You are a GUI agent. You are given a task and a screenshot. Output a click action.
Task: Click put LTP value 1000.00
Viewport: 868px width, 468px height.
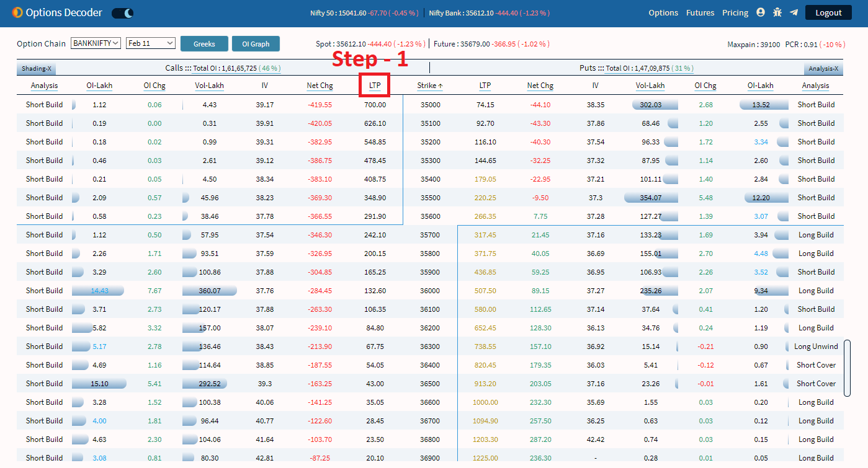click(485, 402)
